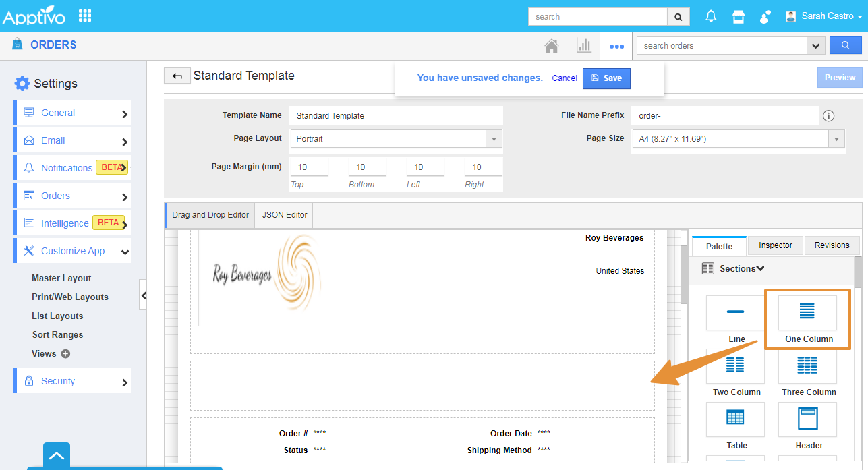Expand the Email settings section
Viewport: 868px width, 470px height.
[72, 140]
